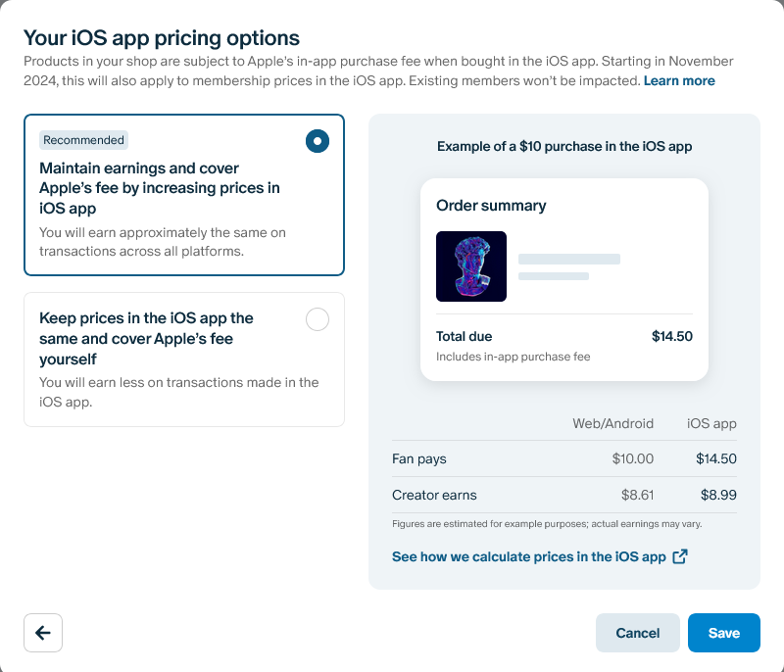Click the back arrow icon

[43, 633]
